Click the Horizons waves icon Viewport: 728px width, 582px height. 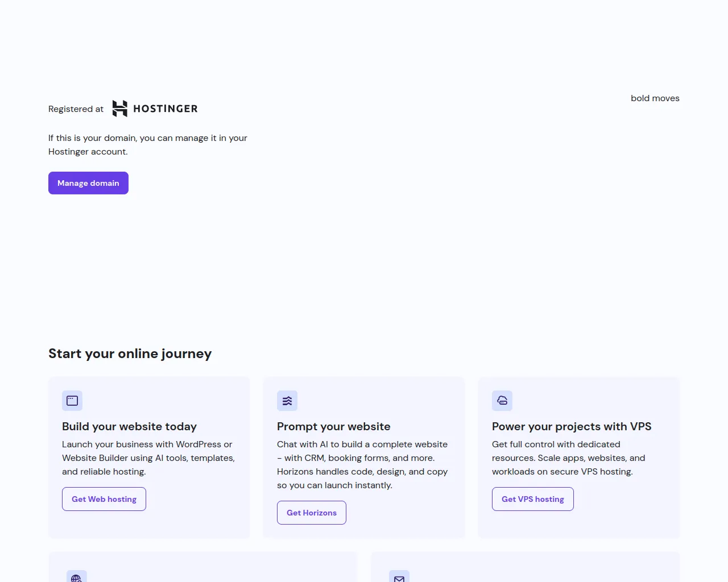[287, 401]
